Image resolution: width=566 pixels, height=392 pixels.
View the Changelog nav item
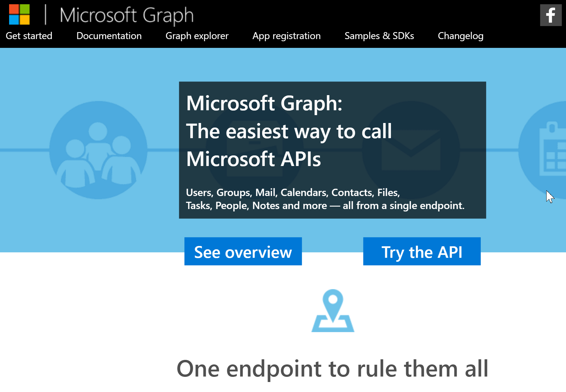click(x=460, y=36)
